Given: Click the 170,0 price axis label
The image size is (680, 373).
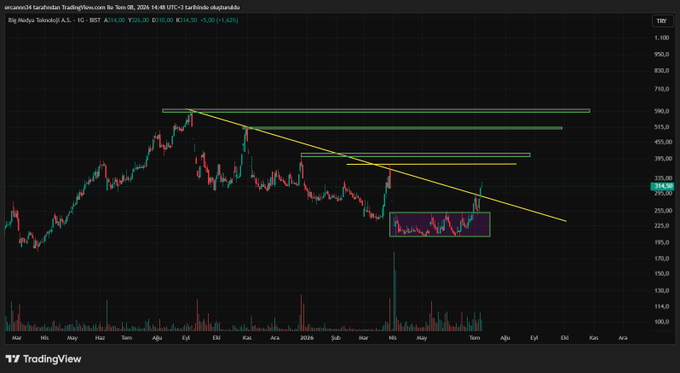Looking at the screenshot, I should coord(662,258).
